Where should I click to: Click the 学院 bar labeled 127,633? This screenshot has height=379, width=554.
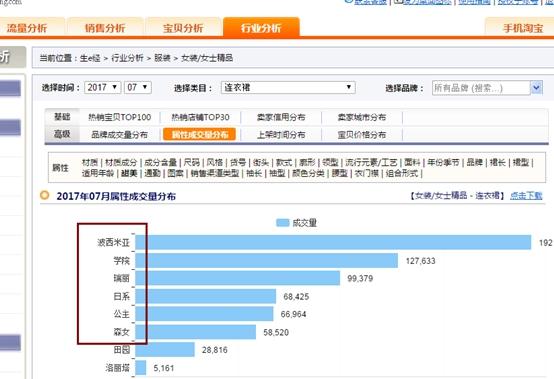tap(267, 260)
